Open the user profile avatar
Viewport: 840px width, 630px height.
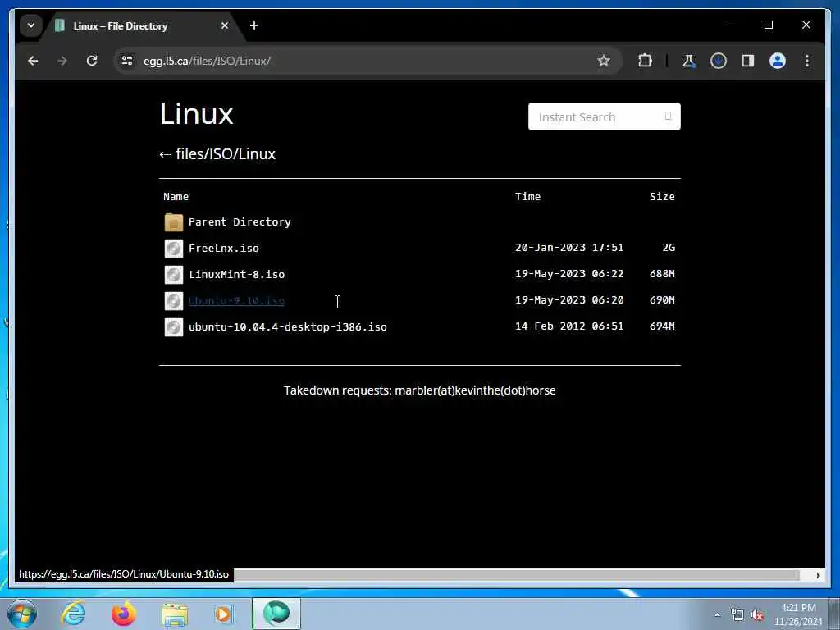(778, 61)
